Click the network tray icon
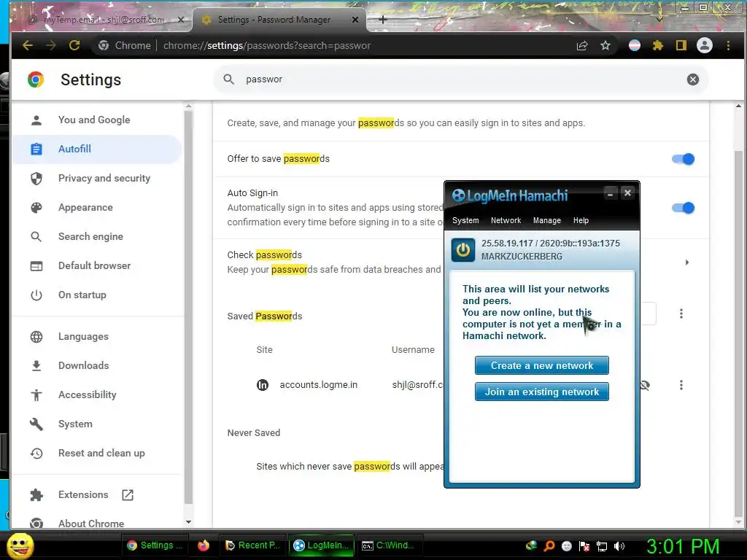 coord(602,546)
